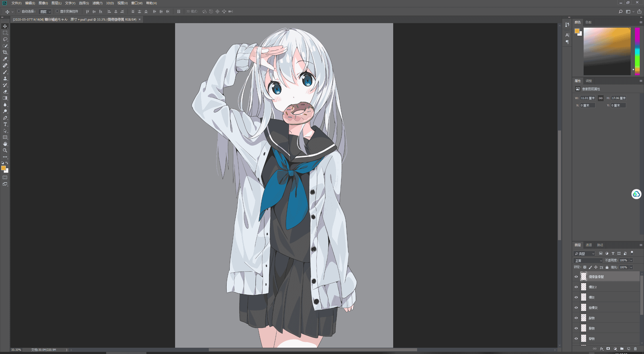Enable the 显示变换控件 checkbox
This screenshot has height=354, width=644.
[57, 11]
